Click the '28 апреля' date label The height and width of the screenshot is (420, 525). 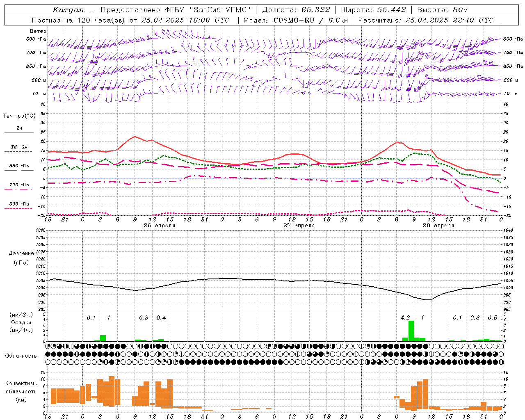tap(438, 226)
